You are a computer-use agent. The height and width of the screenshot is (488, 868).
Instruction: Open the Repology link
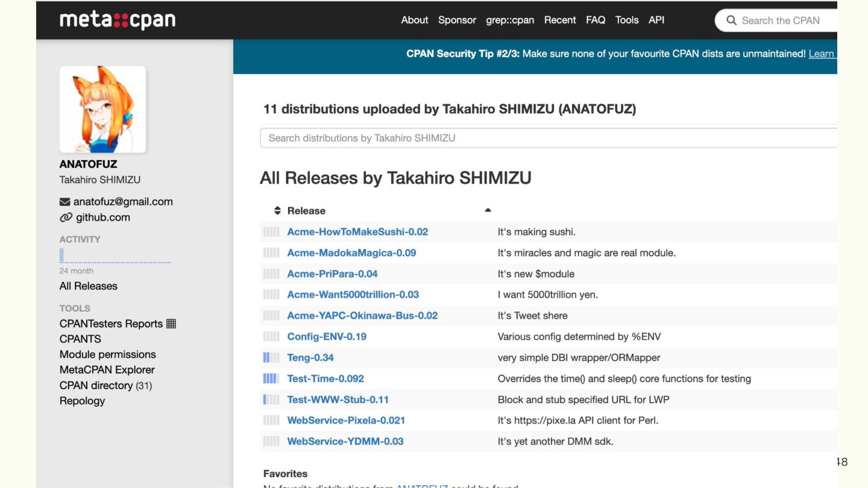pos(82,401)
